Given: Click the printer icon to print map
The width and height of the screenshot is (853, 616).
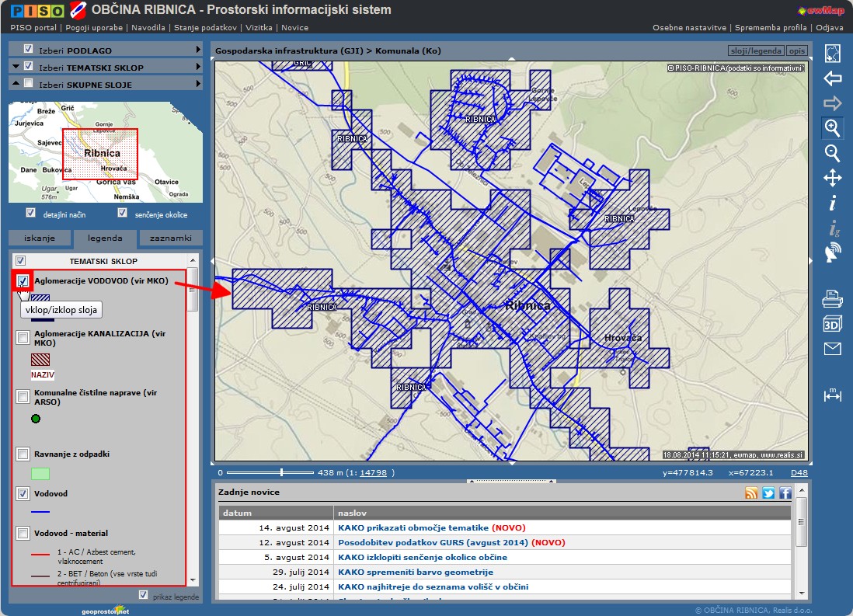Looking at the screenshot, I should click(x=832, y=298).
